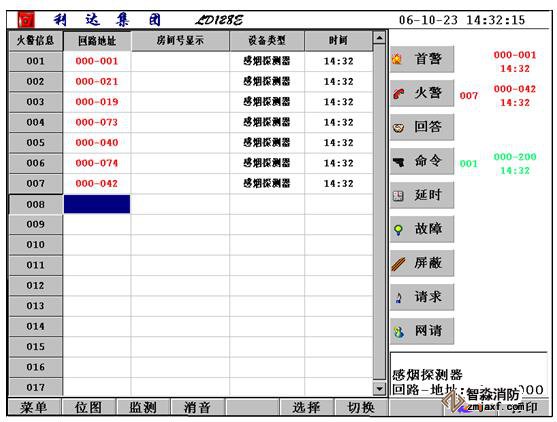Click the 房间号显示 column header

tap(180, 40)
